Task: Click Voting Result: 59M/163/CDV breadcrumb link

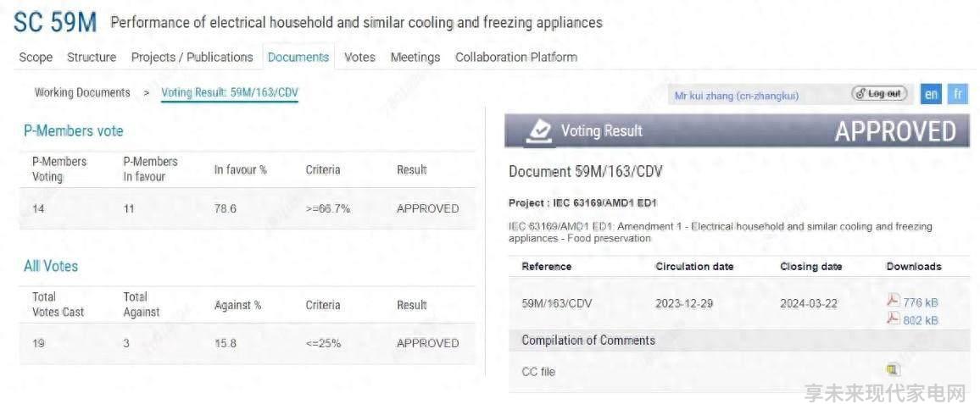Action: 230,93
